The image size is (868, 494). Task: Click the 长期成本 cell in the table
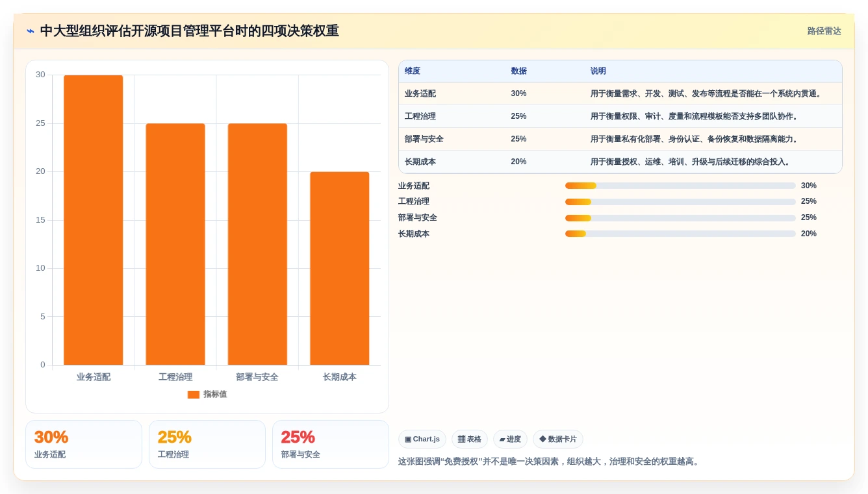pos(420,162)
